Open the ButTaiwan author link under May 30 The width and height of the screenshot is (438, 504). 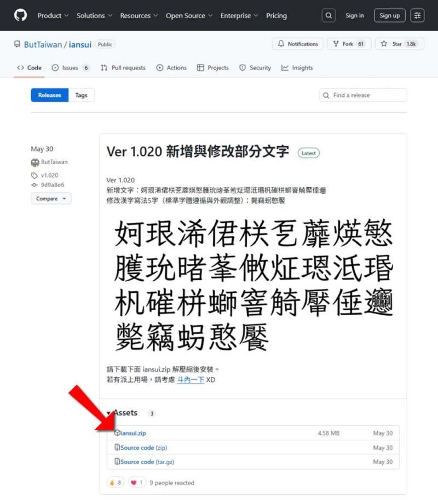[x=54, y=162]
